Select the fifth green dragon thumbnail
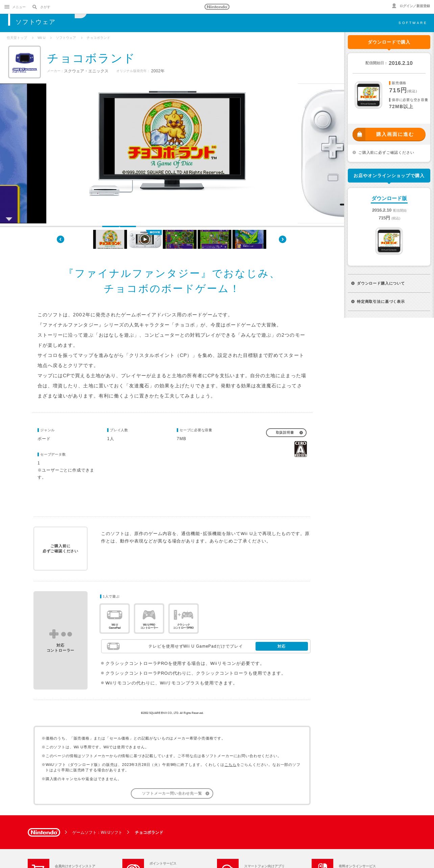 249,239
